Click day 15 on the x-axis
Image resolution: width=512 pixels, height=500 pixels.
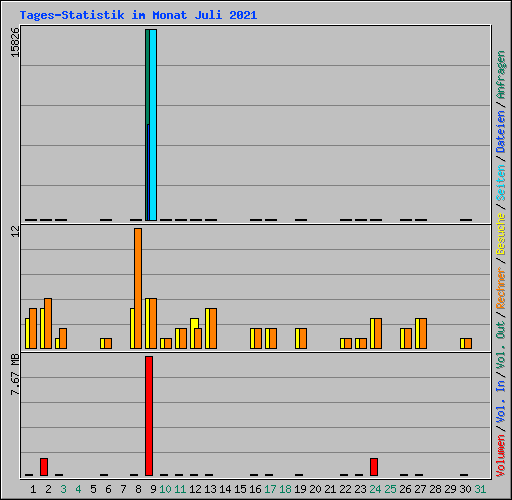pyautogui.click(x=240, y=489)
